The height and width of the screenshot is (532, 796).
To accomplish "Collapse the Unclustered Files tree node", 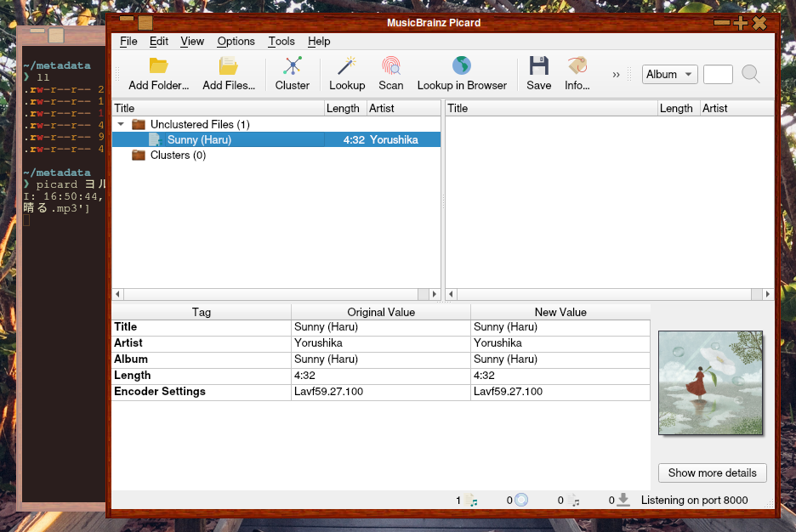I will point(121,124).
